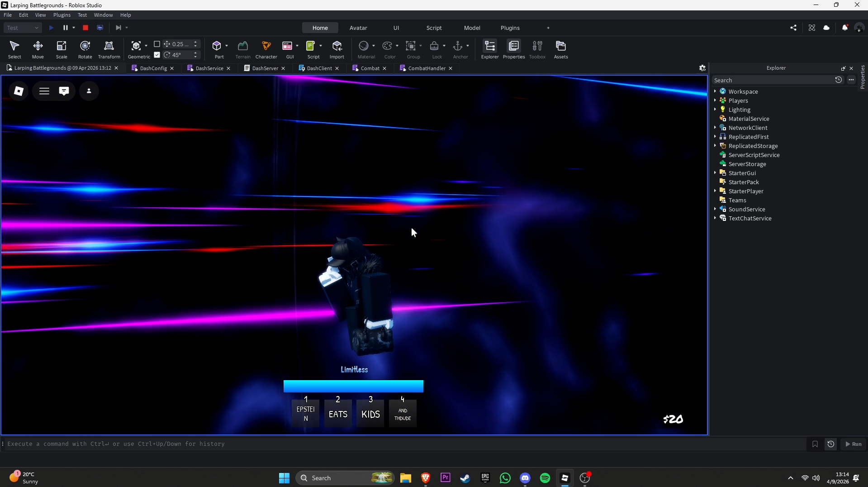Expand the SoundService tree node
The height and width of the screenshot is (487, 868).
pyautogui.click(x=715, y=209)
